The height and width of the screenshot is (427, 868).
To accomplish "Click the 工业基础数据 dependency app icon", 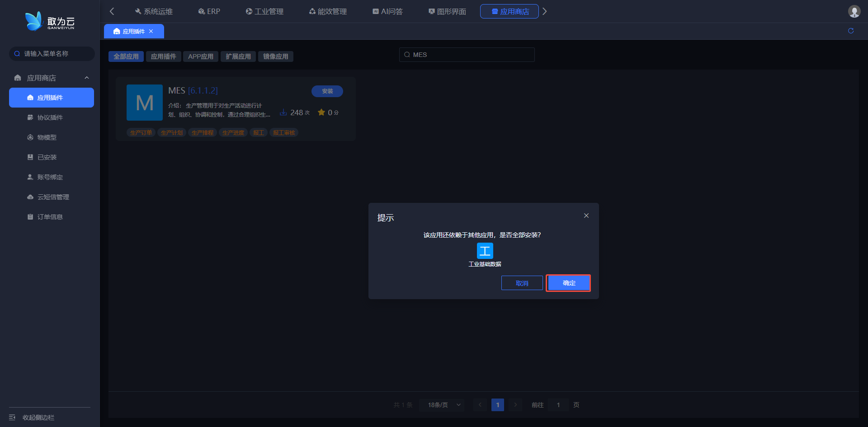I will coord(485,251).
